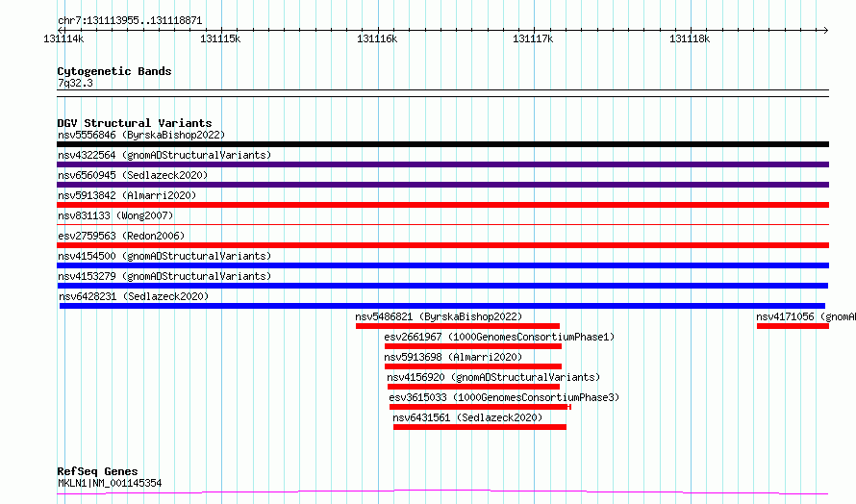856x504 pixels.
Task: Open nsv4154500 (gnomADStructuralVariants) label
Action: (x=164, y=256)
